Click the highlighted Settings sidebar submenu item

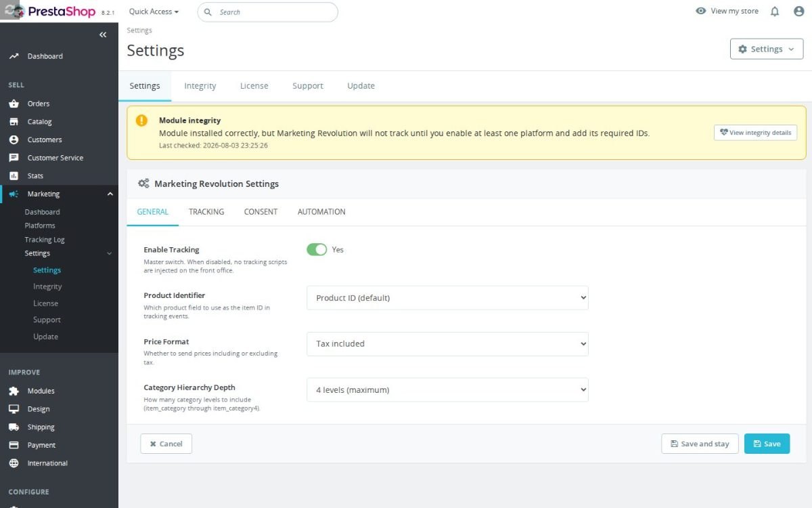tap(47, 270)
